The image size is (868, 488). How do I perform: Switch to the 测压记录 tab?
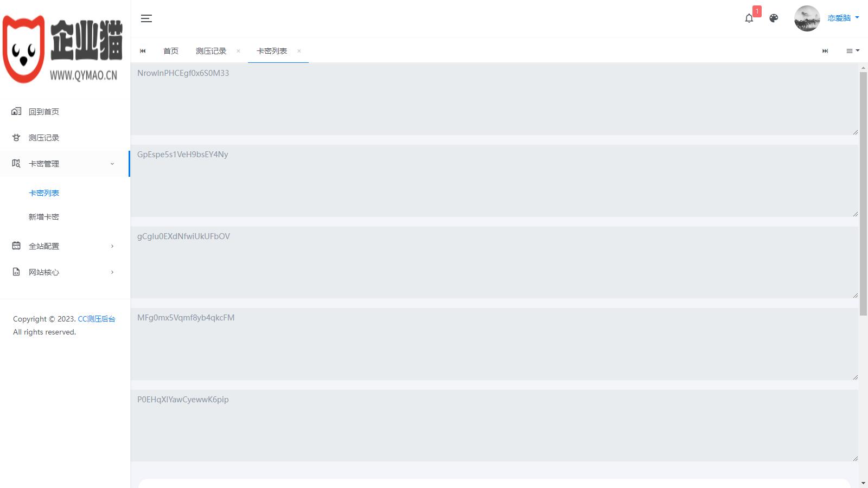tap(211, 51)
